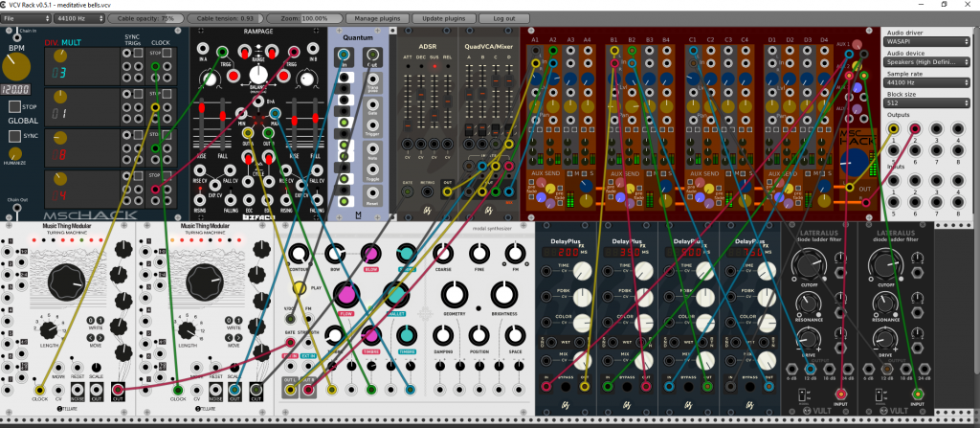Click modal synthesizer OUT L jack
The width and height of the screenshot is (980, 428).
tap(290, 390)
